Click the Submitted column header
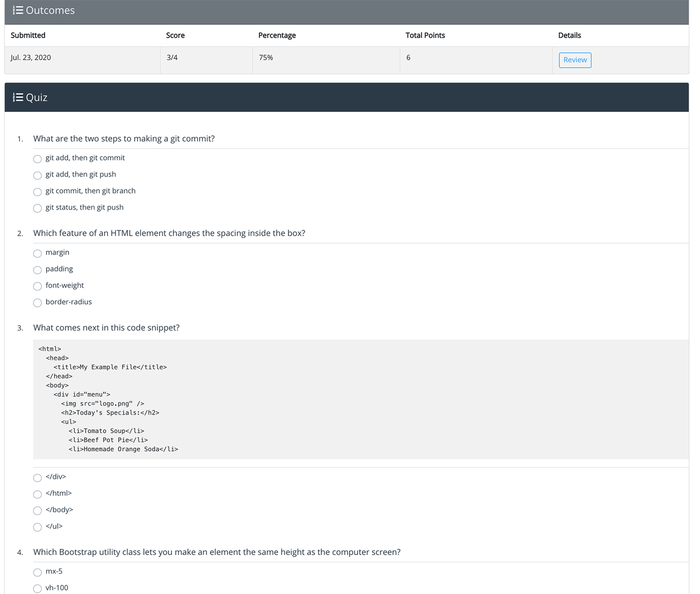700x594 pixels. click(28, 35)
